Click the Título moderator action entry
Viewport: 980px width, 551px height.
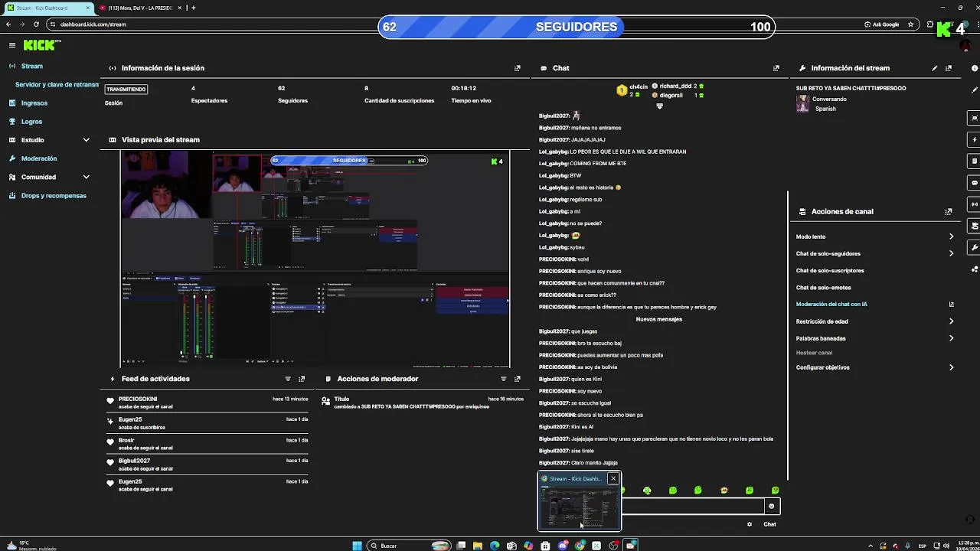(423, 403)
